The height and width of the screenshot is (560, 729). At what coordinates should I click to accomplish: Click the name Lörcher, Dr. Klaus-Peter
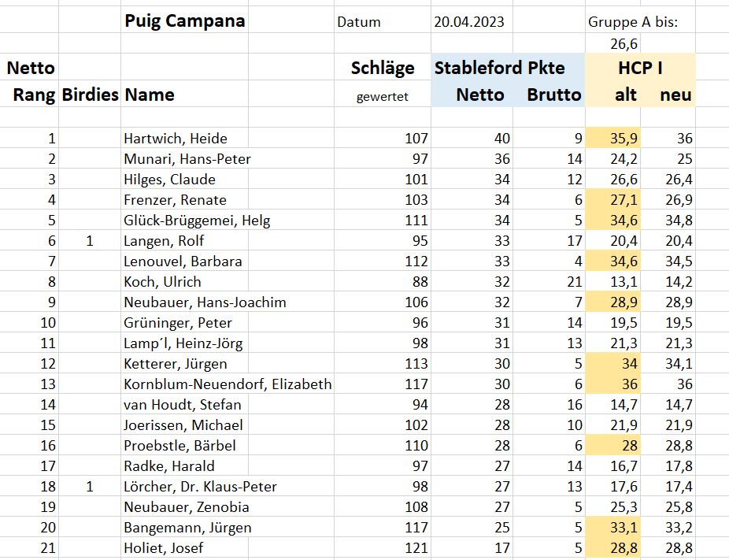click(201, 487)
